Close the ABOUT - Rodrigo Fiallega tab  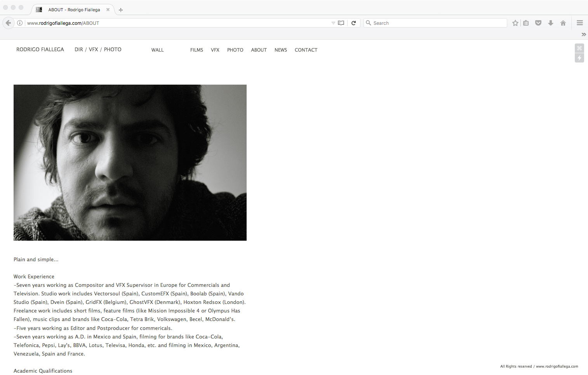point(108,10)
